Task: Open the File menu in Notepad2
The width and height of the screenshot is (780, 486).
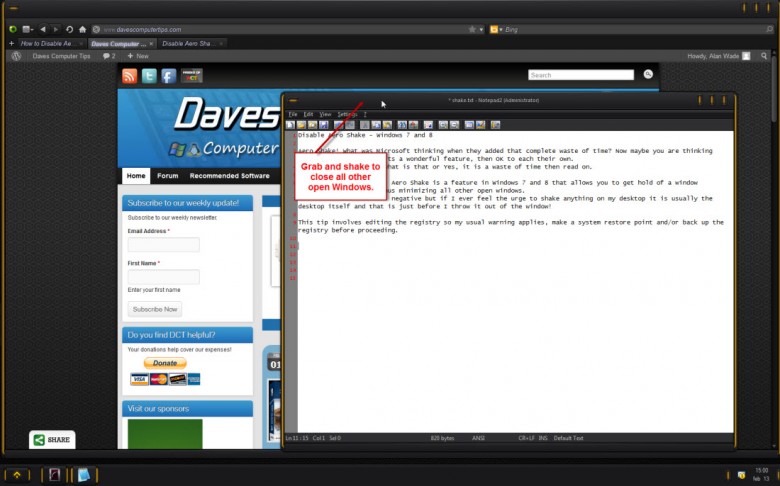Action: click(x=293, y=114)
